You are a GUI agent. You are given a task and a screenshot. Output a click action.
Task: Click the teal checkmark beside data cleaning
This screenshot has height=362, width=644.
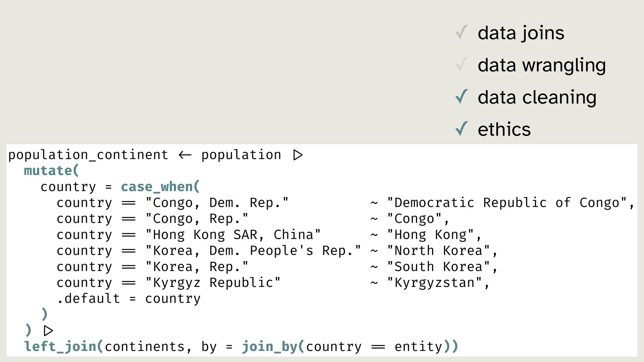point(462,97)
